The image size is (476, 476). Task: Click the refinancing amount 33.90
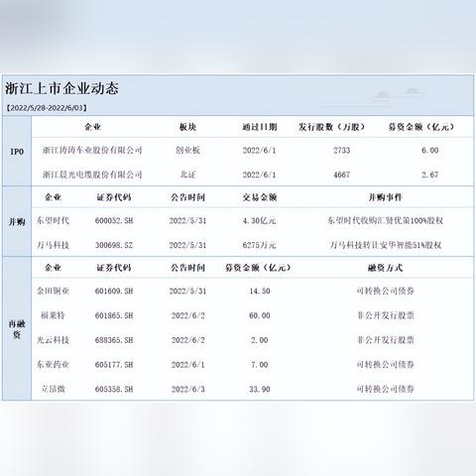260,389
